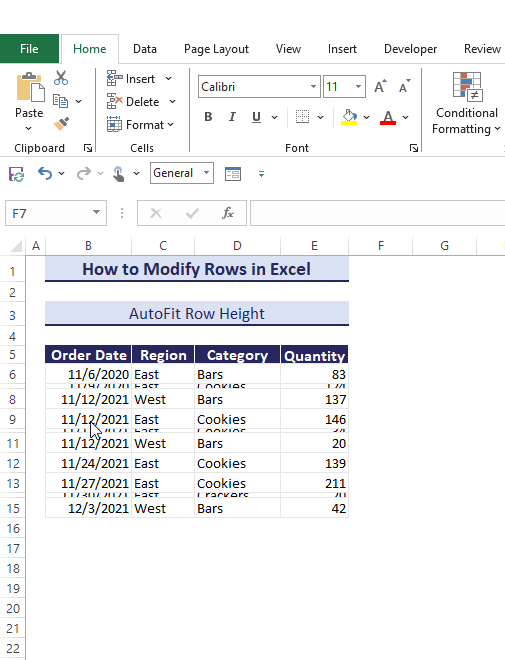Click the 12/3/2021 date cell

coord(88,508)
